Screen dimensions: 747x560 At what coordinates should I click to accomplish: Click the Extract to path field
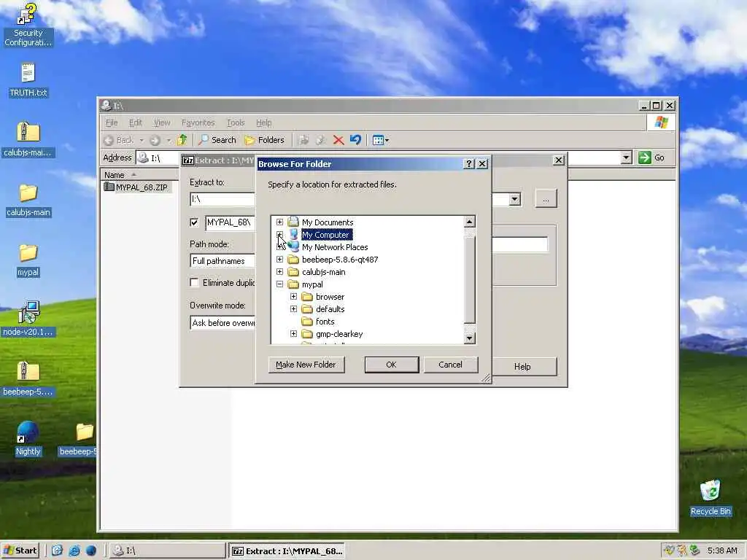pyautogui.click(x=222, y=199)
